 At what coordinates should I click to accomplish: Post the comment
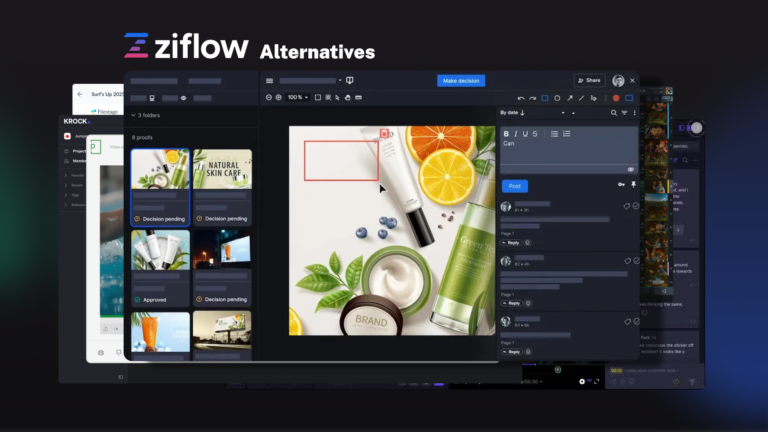tap(514, 186)
